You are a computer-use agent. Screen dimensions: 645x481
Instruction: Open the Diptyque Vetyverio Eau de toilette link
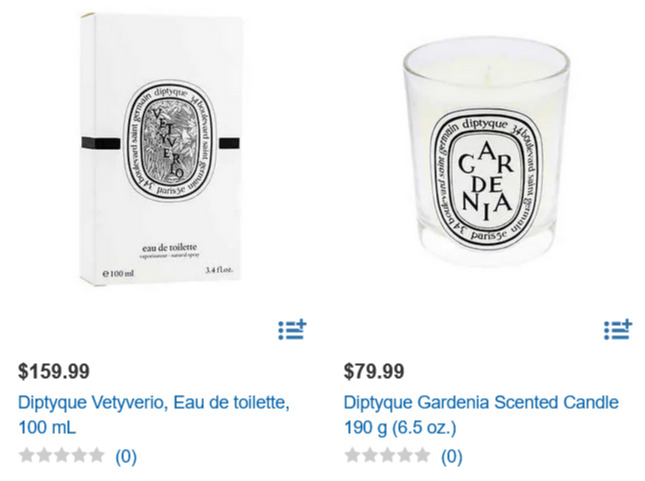coord(154,415)
